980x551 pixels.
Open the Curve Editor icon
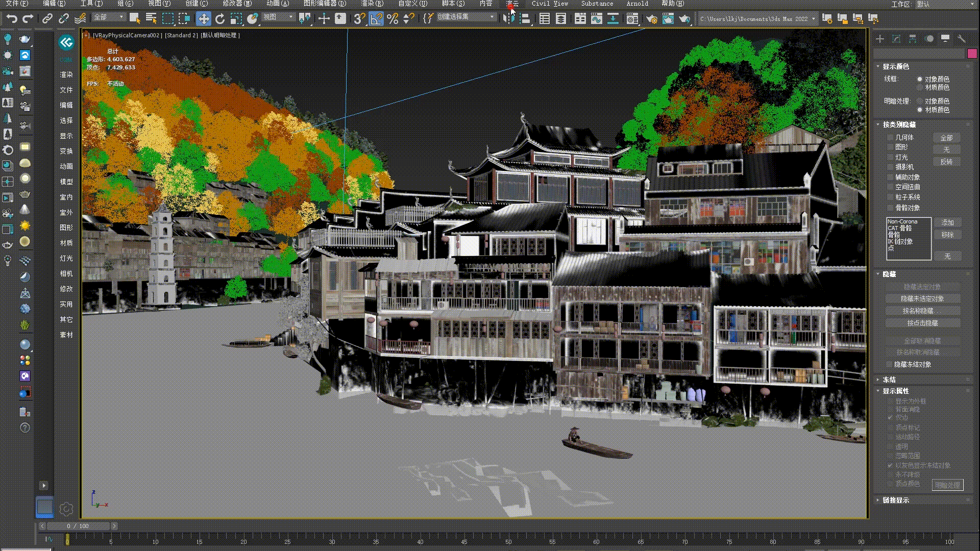tap(596, 19)
